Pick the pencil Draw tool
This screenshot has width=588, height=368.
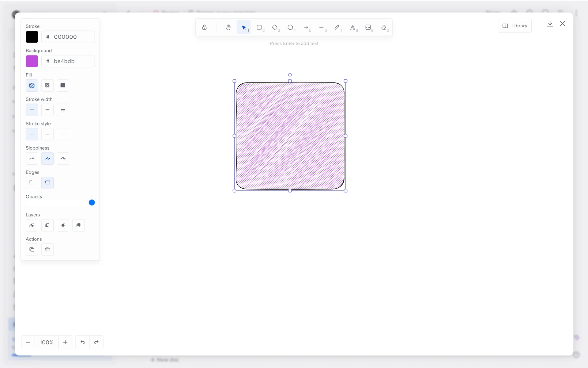(x=337, y=28)
